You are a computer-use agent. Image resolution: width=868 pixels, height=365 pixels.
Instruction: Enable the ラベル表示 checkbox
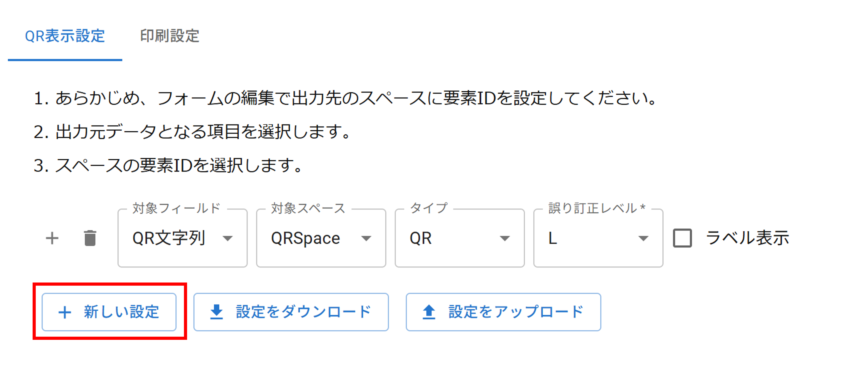(682, 238)
